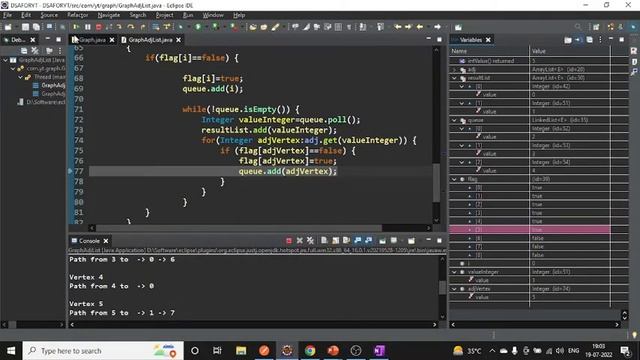Minimize the Variables view panel
The height and width of the screenshot is (360, 640).
click(x=611, y=39)
